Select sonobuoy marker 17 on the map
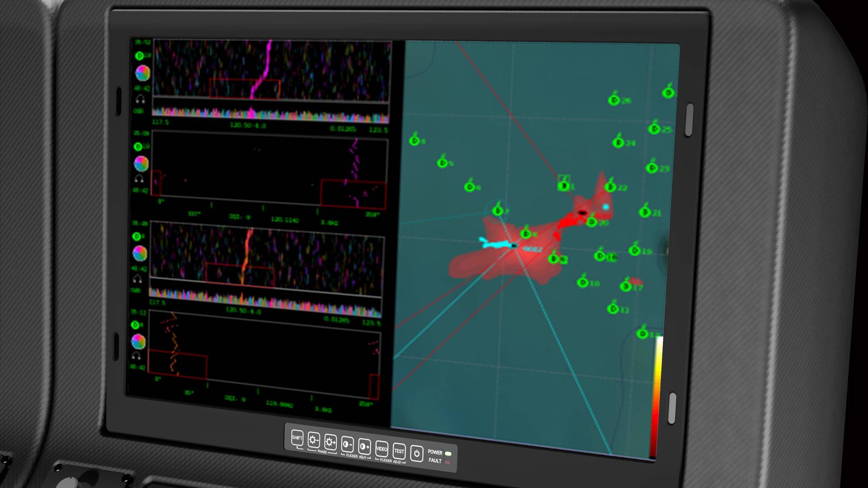Screen dimensions: 868x488 click(626, 286)
